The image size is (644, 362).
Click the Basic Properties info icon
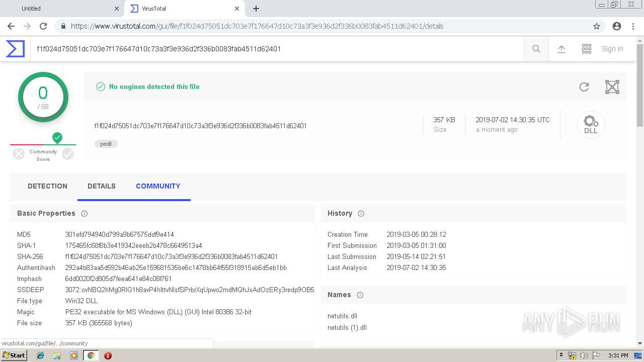85,214
